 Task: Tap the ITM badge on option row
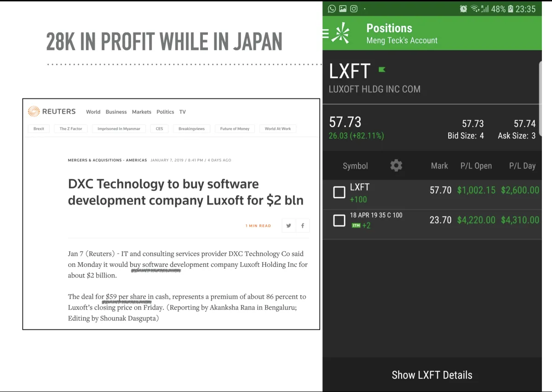tap(356, 225)
